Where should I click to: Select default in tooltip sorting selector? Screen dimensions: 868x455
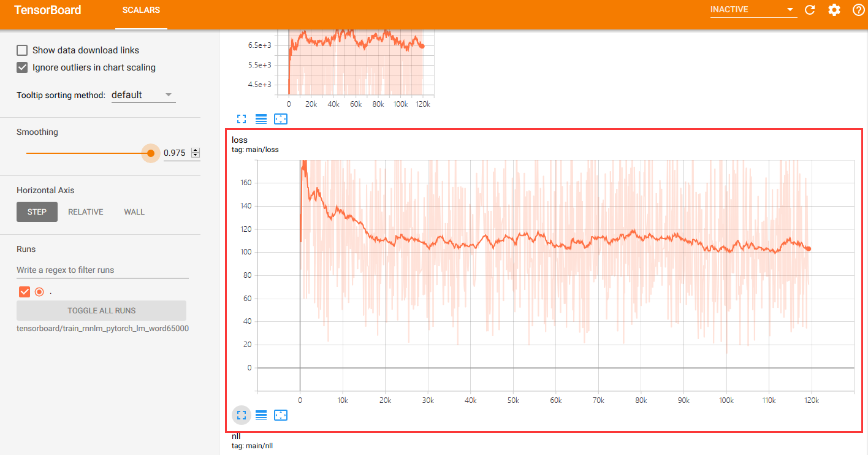[x=143, y=94]
